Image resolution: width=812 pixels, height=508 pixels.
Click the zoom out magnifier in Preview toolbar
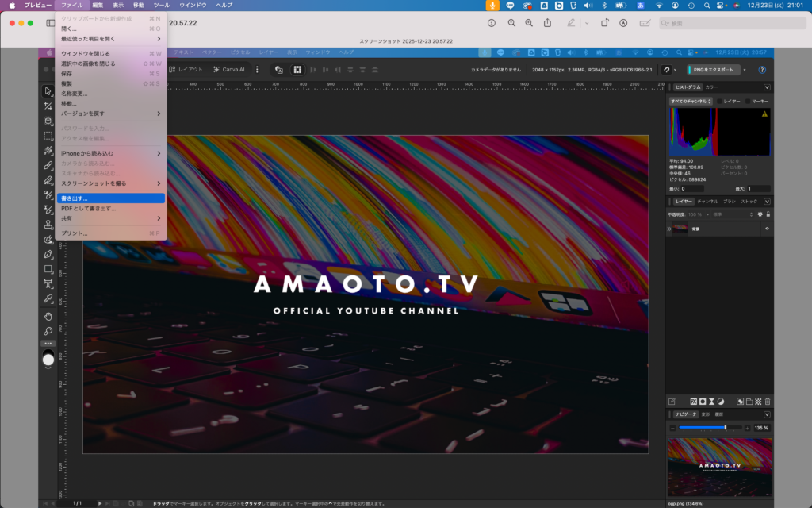(x=511, y=24)
